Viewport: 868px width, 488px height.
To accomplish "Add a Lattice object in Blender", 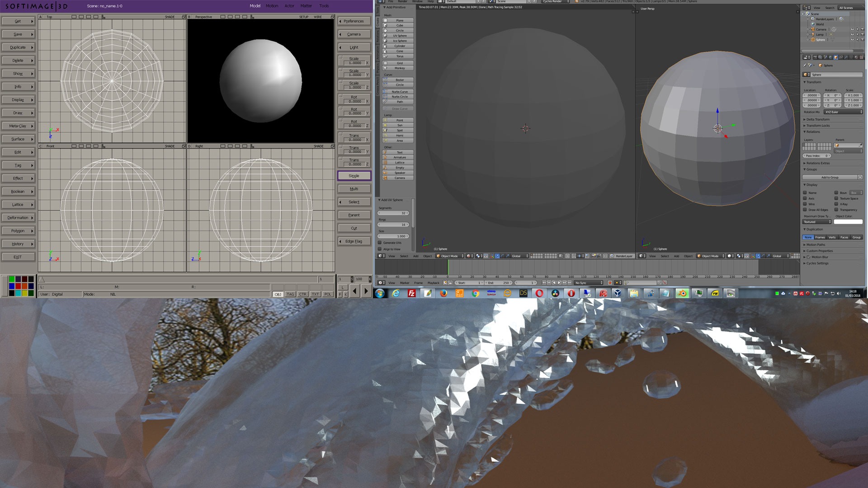I will 398,163.
